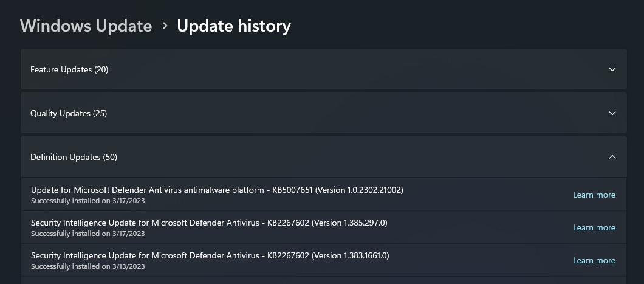
Task: Collapse the Definition Updates (50) section
Action: [x=74, y=157]
